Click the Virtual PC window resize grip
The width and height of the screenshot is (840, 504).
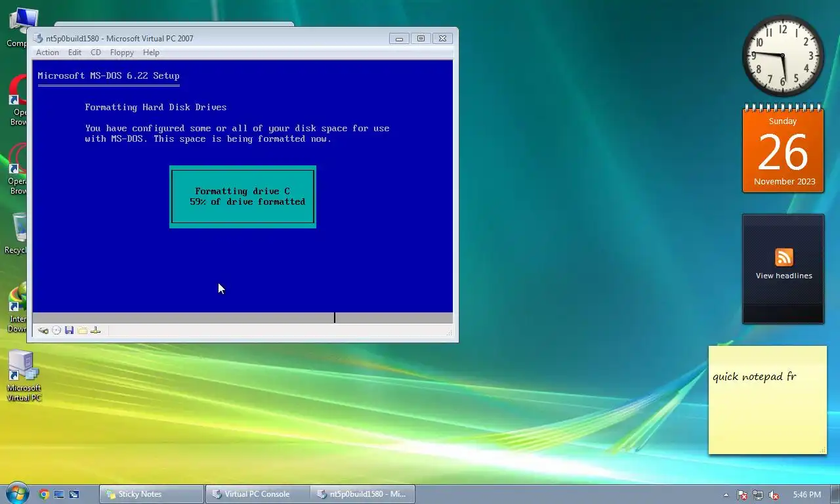[x=450, y=333]
